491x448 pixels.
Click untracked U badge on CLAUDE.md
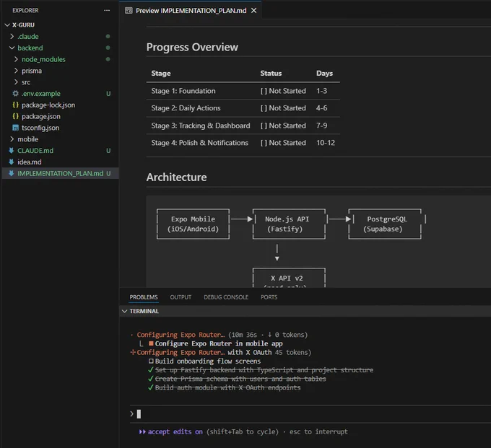(108, 151)
